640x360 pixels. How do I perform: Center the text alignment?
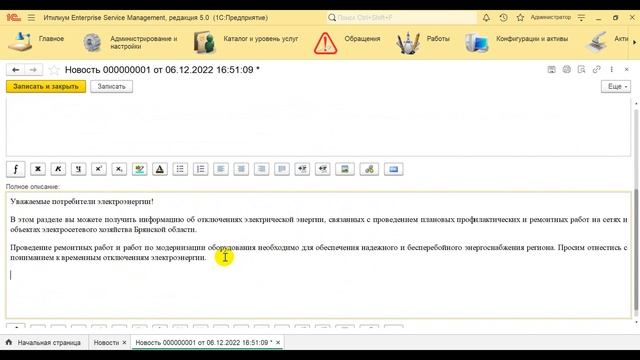(x=241, y=169)
